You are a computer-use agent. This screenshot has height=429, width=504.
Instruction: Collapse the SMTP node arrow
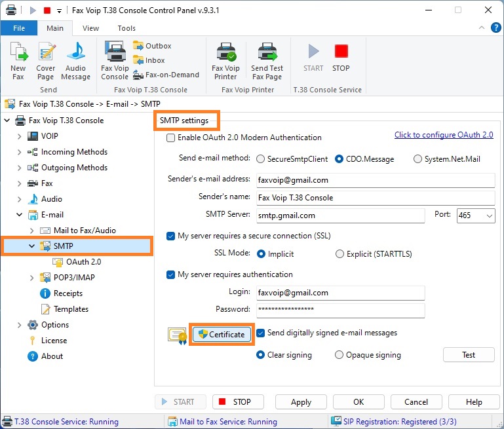click(x=31, y=246)
